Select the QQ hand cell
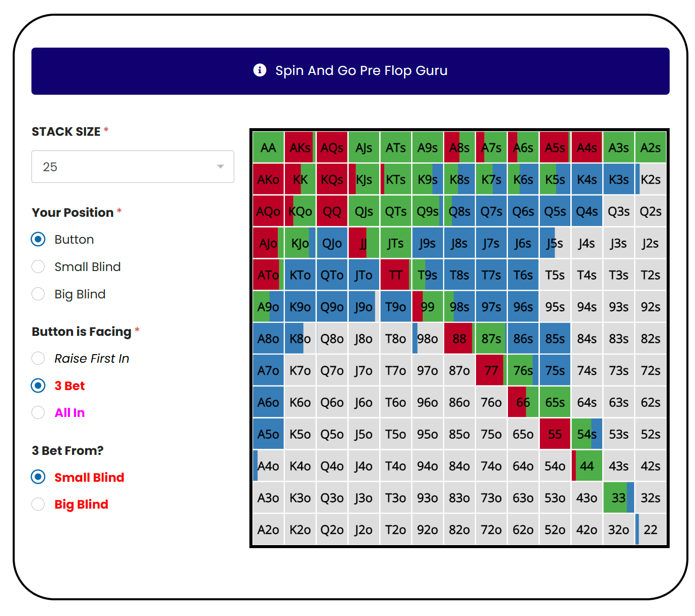Screen dimensions: 695x616 click(x=332, y=211)
